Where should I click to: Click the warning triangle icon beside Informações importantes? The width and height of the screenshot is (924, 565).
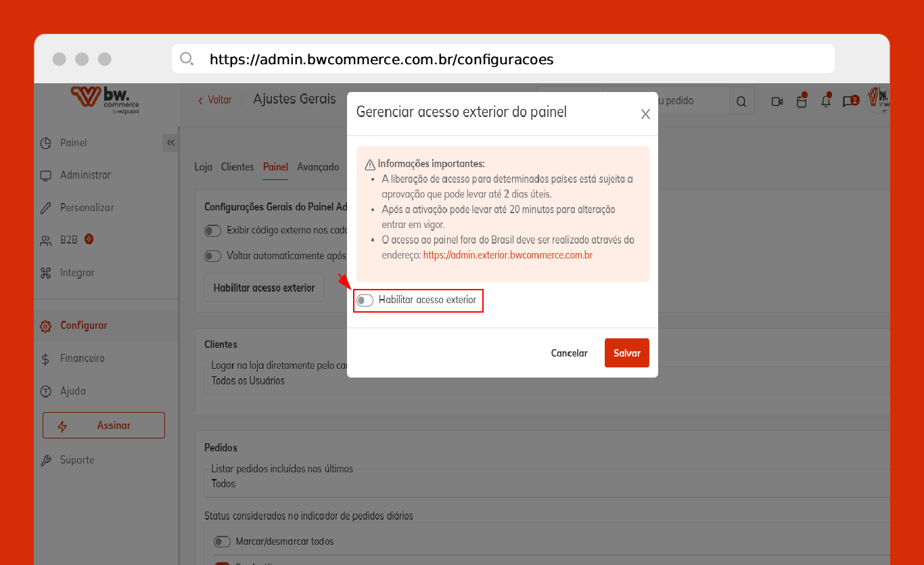point(370,164)
